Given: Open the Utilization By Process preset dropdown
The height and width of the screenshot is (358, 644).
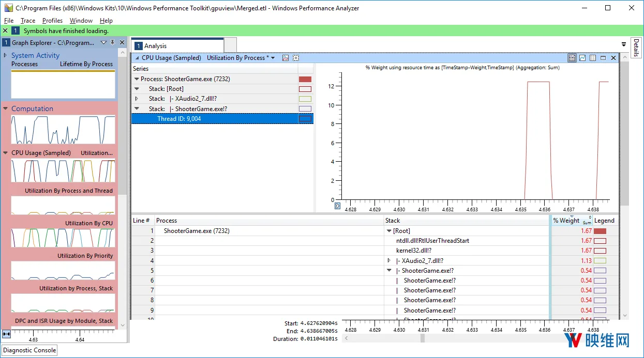Looking at the screenshot, I should pyautogui.click(x=273, y=58).
